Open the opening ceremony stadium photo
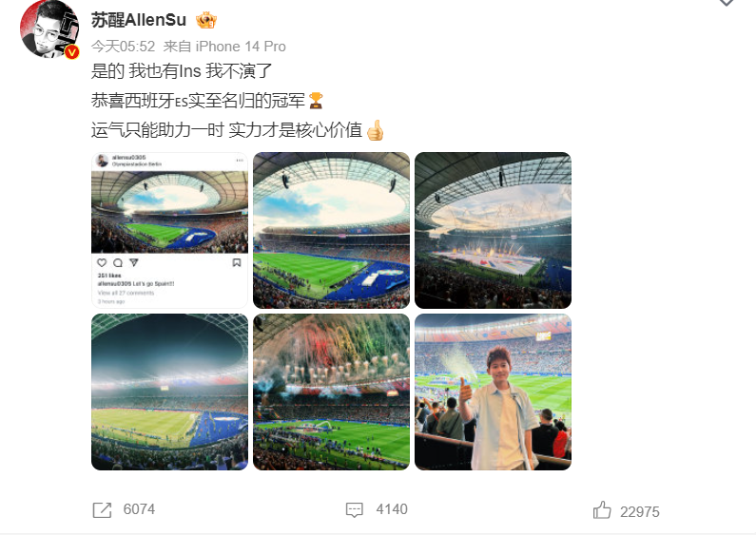 493,230
